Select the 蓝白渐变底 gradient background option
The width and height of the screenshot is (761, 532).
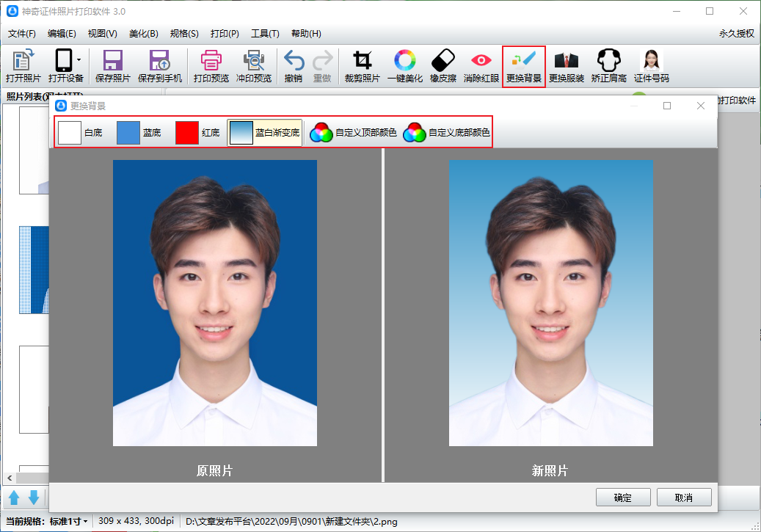(265, 133)
